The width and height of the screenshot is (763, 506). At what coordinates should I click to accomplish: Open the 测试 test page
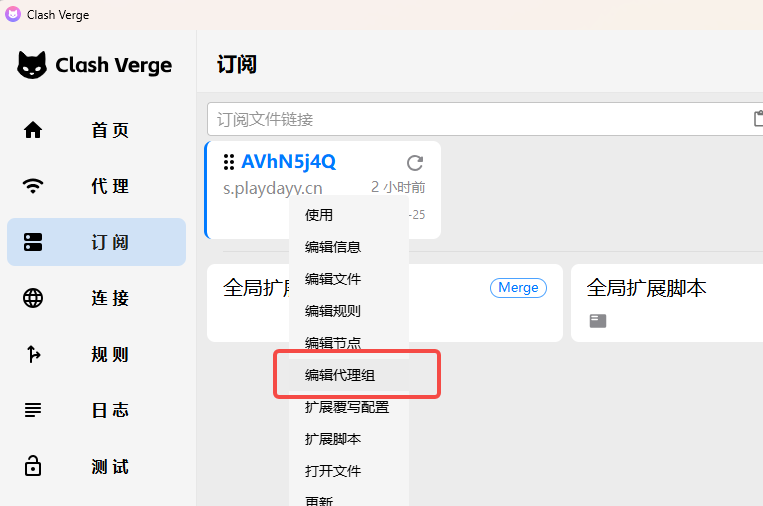coord(96,467)
